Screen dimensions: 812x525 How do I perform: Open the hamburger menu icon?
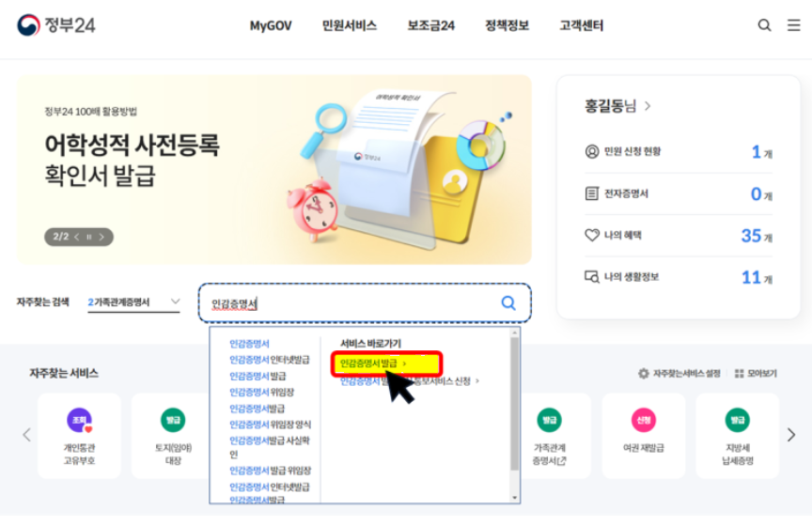(x=793, y=24)
